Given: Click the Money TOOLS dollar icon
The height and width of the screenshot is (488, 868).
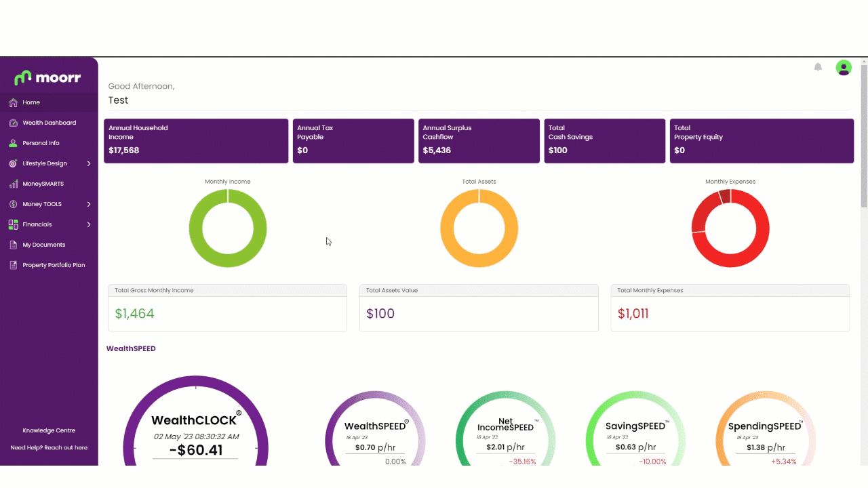Looking at the screenshot, I should click(13, 204).
